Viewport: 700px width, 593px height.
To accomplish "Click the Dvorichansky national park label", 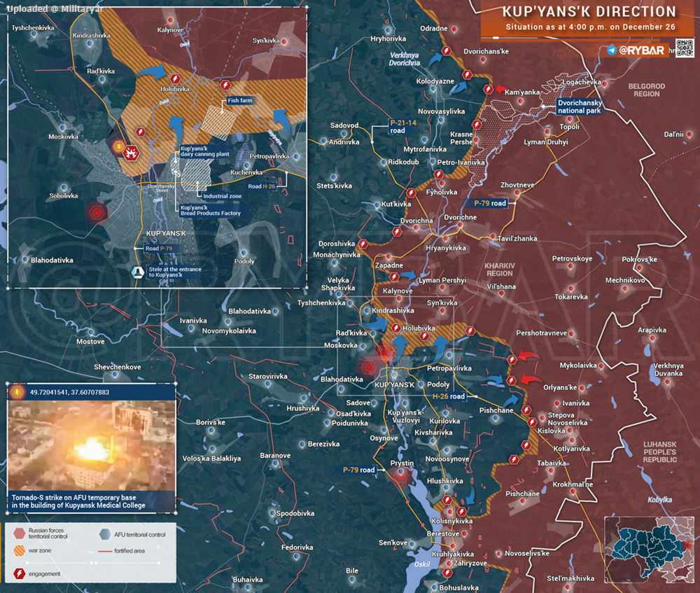I will click(584, 106).
